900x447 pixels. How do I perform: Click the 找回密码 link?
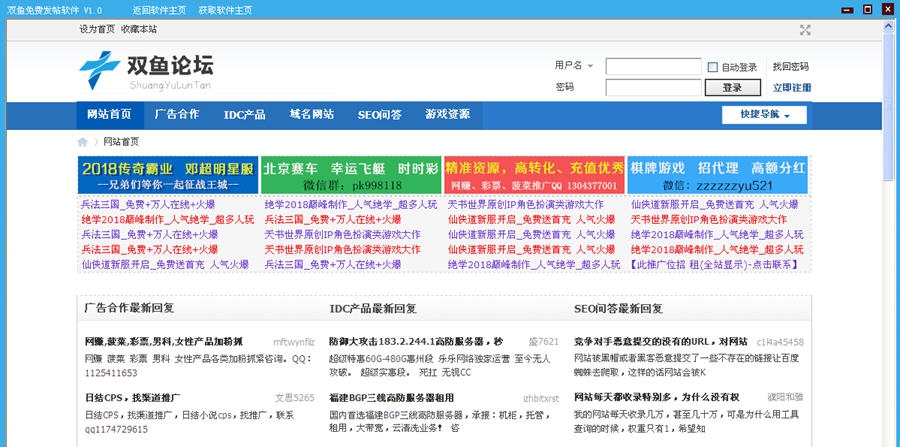[x=790, y=67]
